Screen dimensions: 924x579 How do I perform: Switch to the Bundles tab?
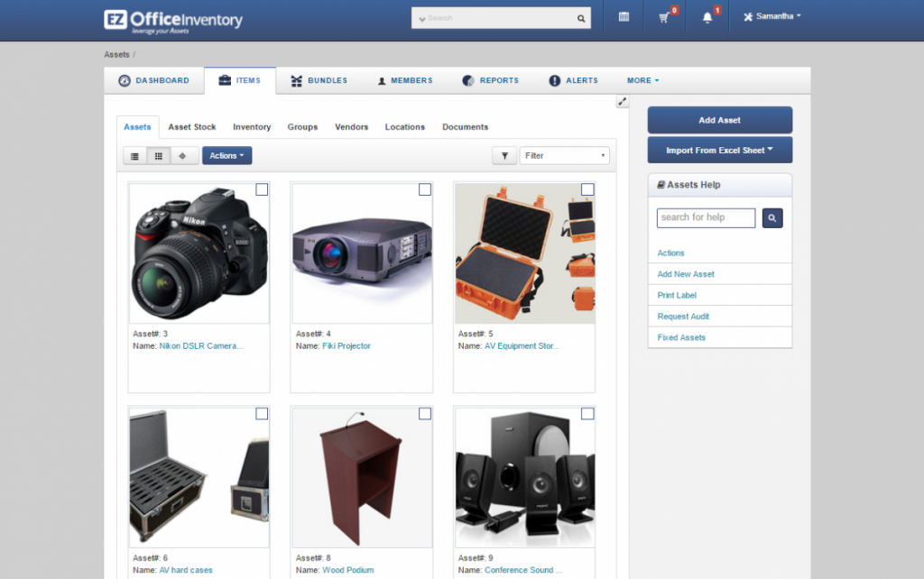(x=319, y=80)
